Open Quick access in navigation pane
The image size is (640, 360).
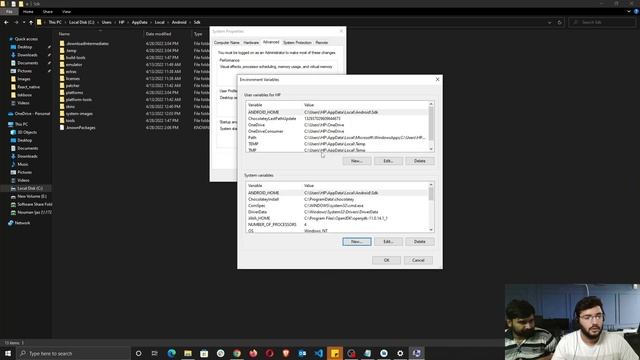pos(26,39)
